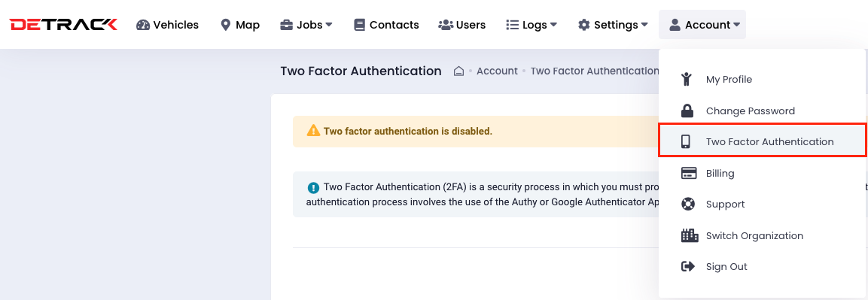
Task: Click the credit card Billing icon
Action: pos(689,174)
